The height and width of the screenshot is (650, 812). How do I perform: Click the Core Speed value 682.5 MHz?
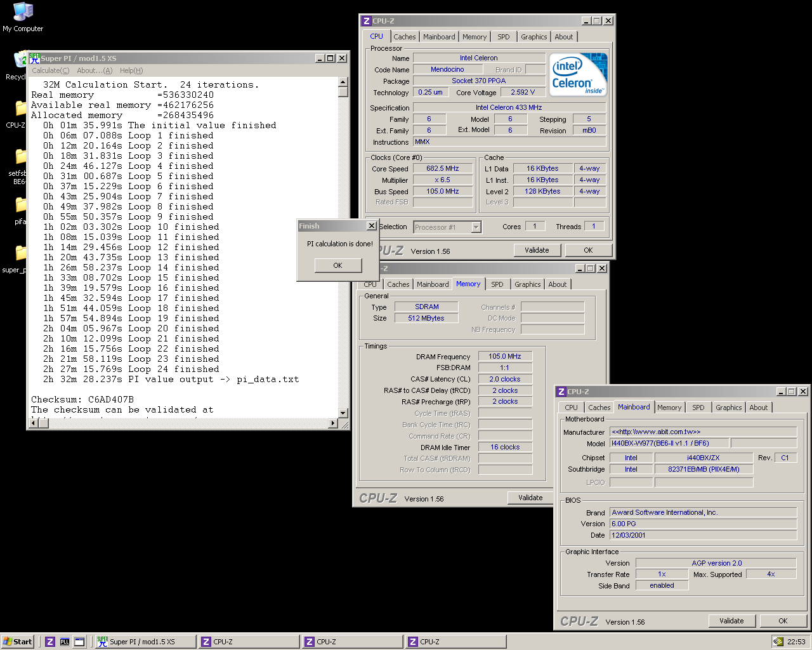(443, 168)
